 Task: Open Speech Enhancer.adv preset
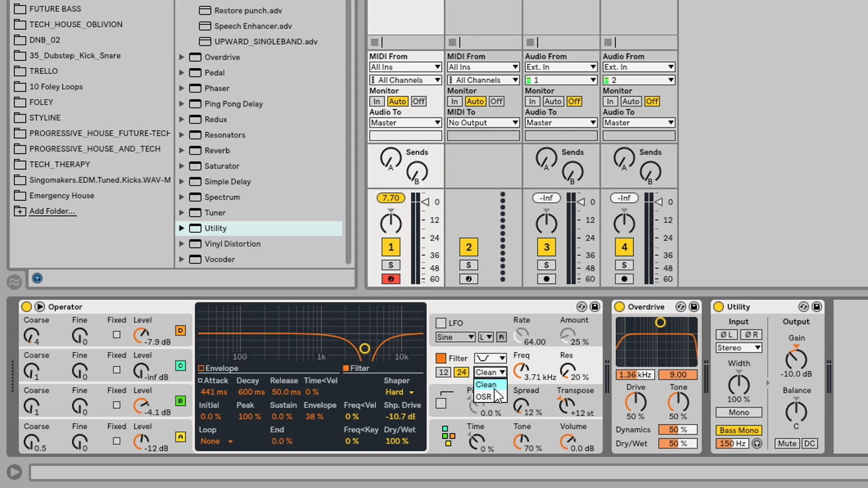click(x=253, y=26)
